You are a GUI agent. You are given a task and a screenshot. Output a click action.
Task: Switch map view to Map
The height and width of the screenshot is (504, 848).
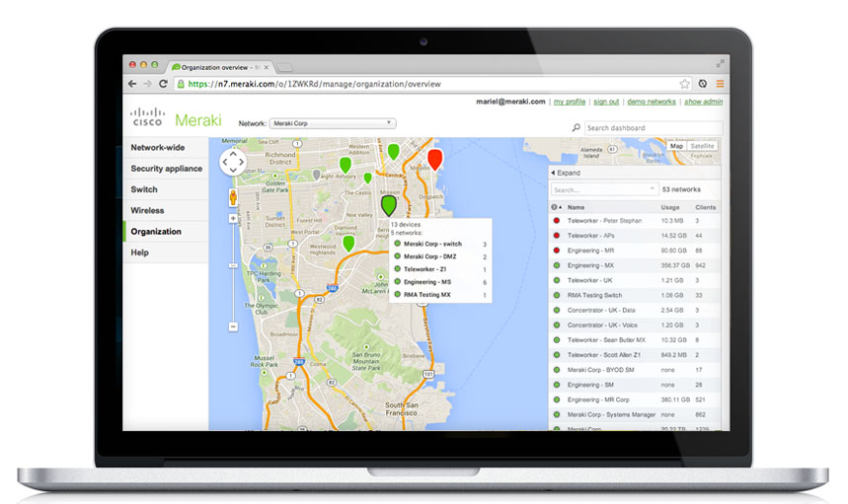pyautogui.click(x=676, y=146)
